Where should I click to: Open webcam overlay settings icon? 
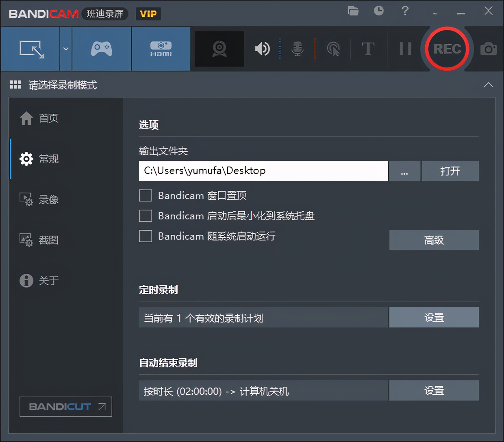(219, 49)
